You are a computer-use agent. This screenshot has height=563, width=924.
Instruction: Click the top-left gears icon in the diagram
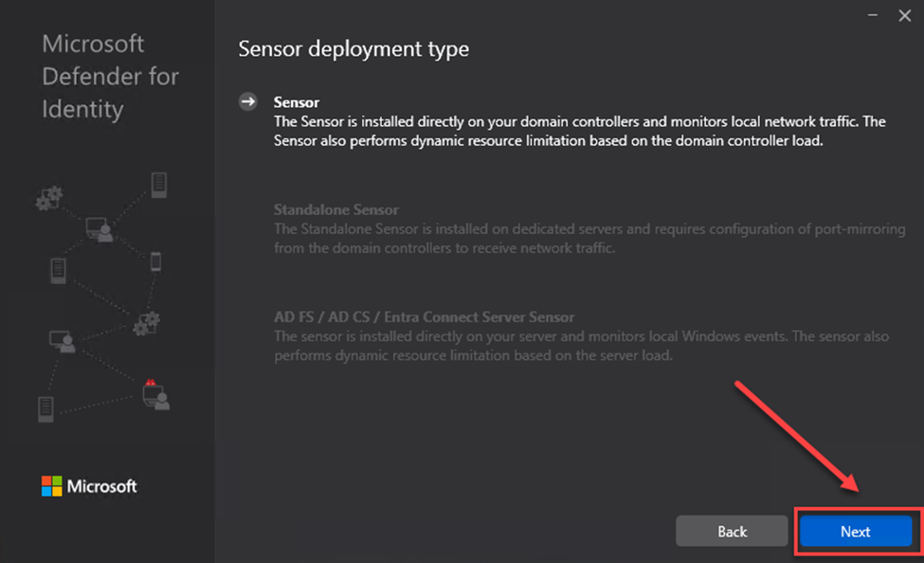pos(48,197)
